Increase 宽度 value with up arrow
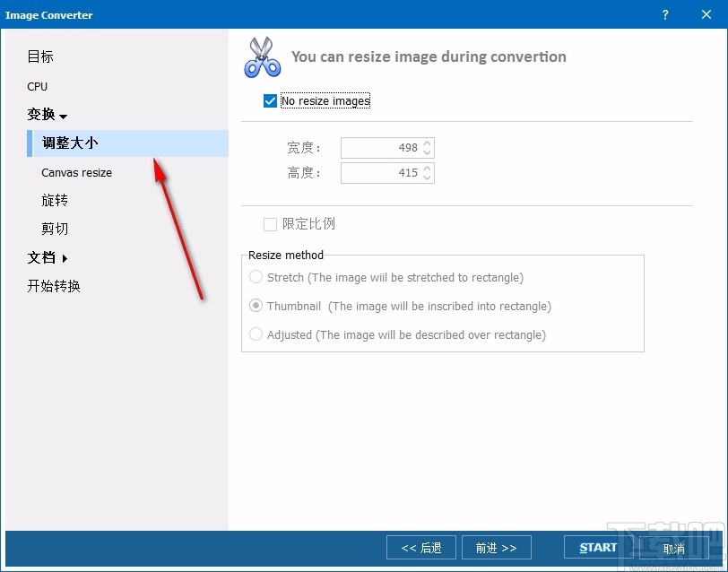Viewport: 728px width, 572px height. (427, 143)
